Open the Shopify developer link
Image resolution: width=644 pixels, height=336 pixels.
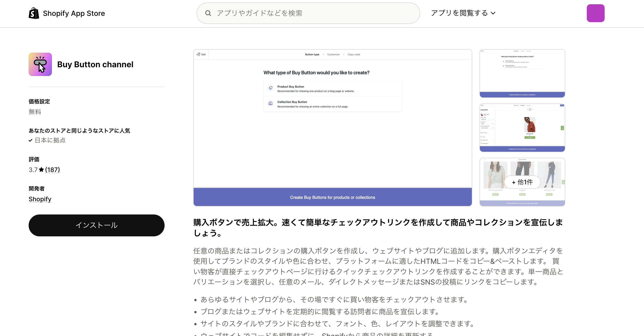(x=40, y=199)
